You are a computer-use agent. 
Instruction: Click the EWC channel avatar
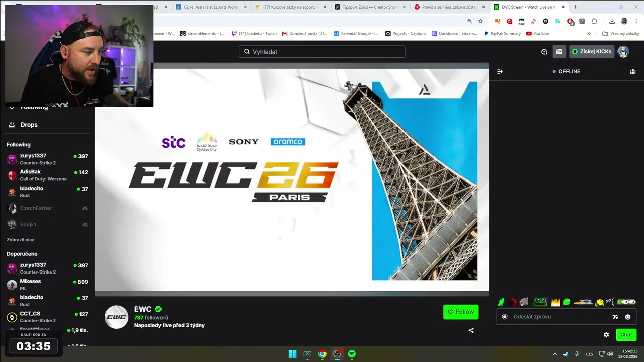116,317
